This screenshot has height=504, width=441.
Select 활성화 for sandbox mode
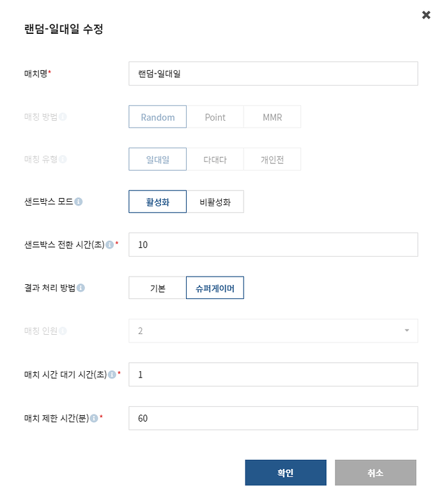pyautogui.click(x=158, y=201)
